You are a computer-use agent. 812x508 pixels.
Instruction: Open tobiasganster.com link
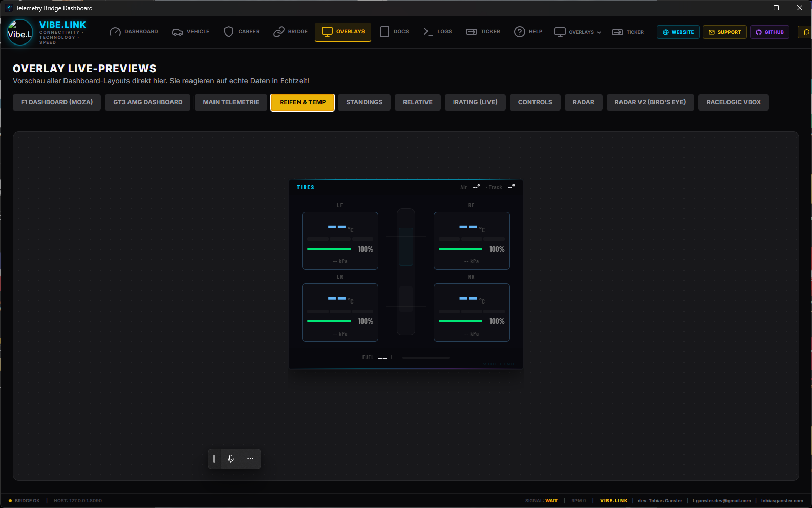pyautogui.click(x=782, y=501)
